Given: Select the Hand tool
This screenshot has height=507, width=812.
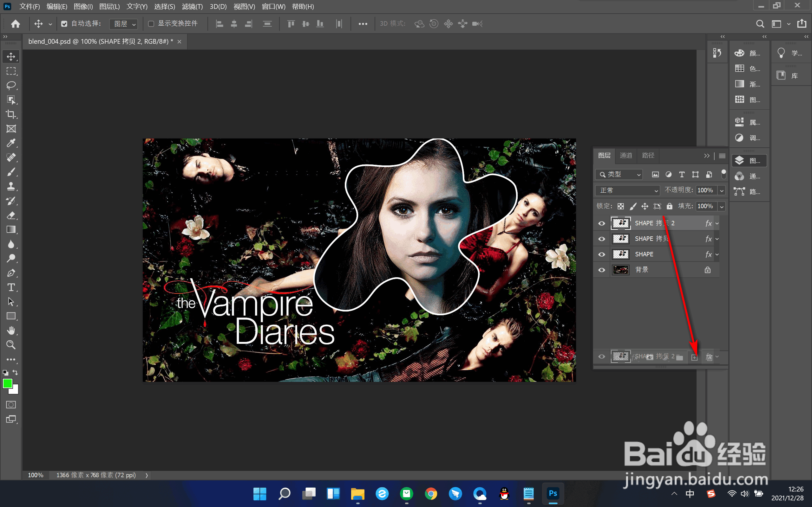Looking at the screenshot, I should tap(11, 331).
